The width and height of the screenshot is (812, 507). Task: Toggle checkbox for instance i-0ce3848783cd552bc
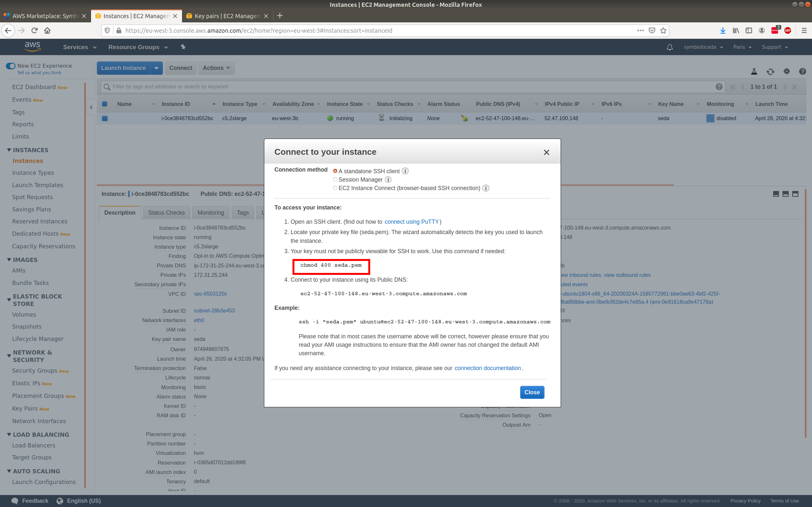pos(105,118)
